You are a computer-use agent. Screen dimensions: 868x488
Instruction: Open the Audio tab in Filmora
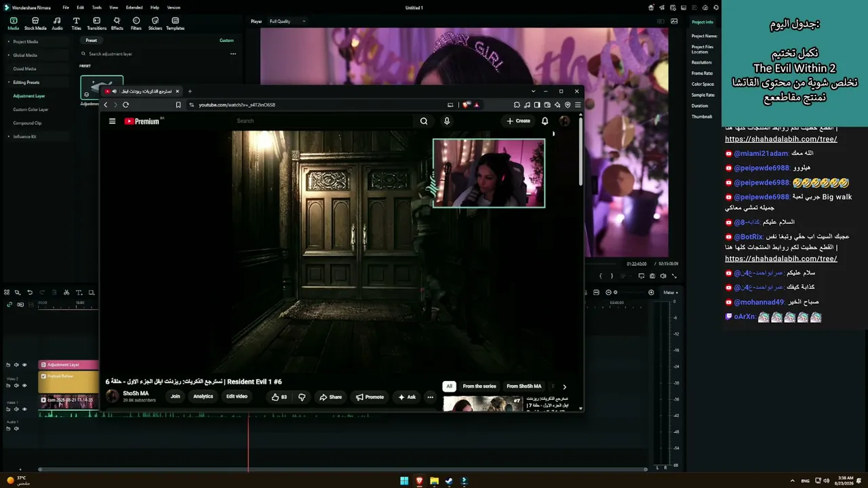[57, 24]
